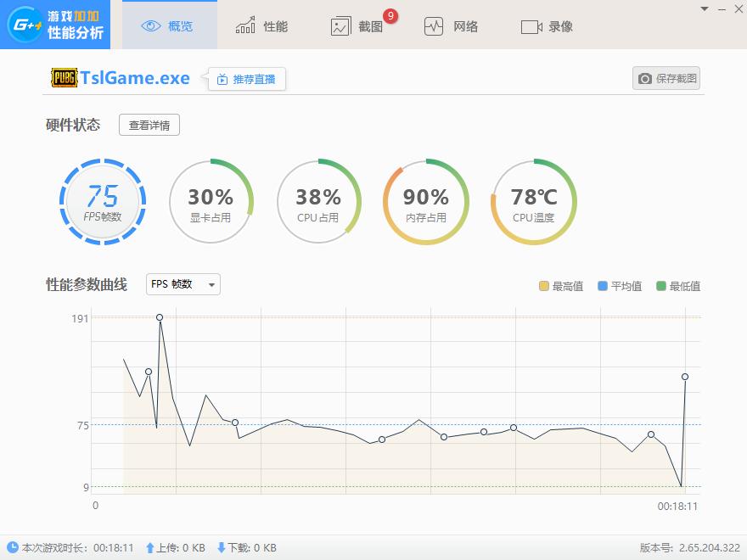The image size is (747, 560).
Task: Click the 75 FPS gauge ring
Action: coord(103,201)
